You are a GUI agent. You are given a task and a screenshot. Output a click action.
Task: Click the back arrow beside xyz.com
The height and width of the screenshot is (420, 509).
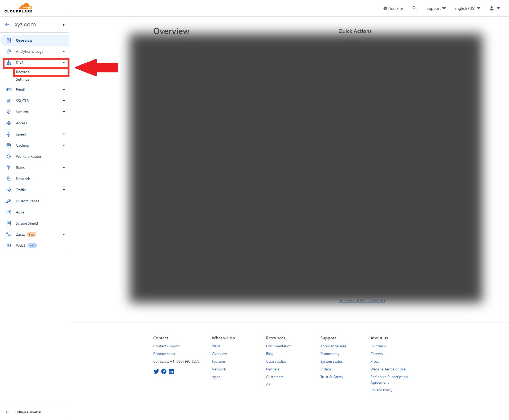coord(7,25)
